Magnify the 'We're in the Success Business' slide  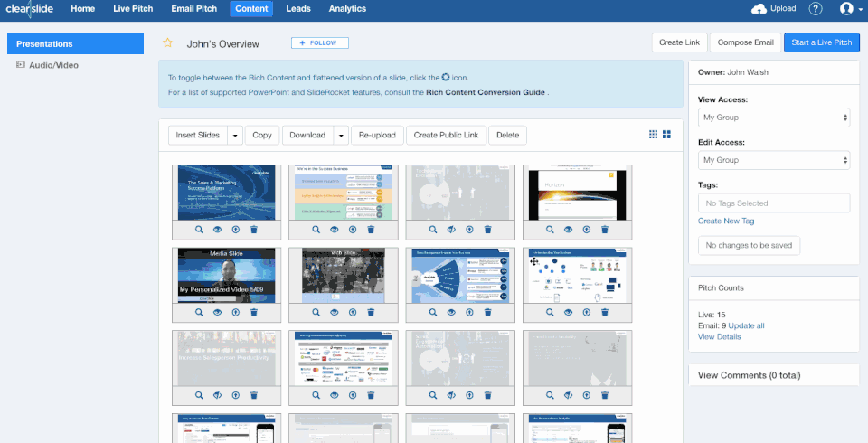click(316, 230)
